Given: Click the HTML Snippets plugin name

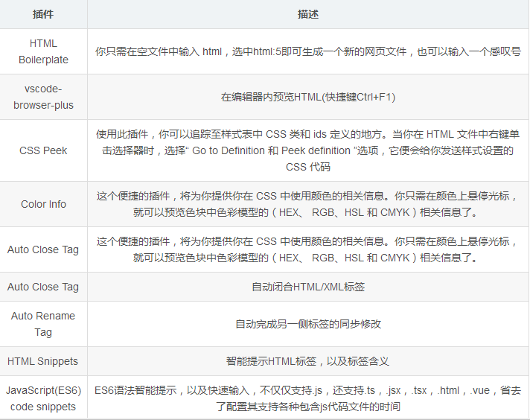Looking at the screenshot, I should (x=43, y=361).
